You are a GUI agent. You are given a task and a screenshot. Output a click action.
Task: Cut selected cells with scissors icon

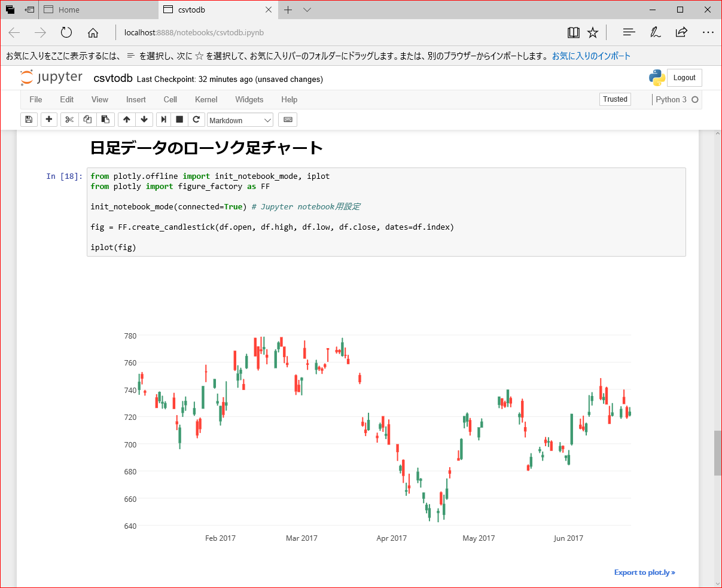[69, 120]
